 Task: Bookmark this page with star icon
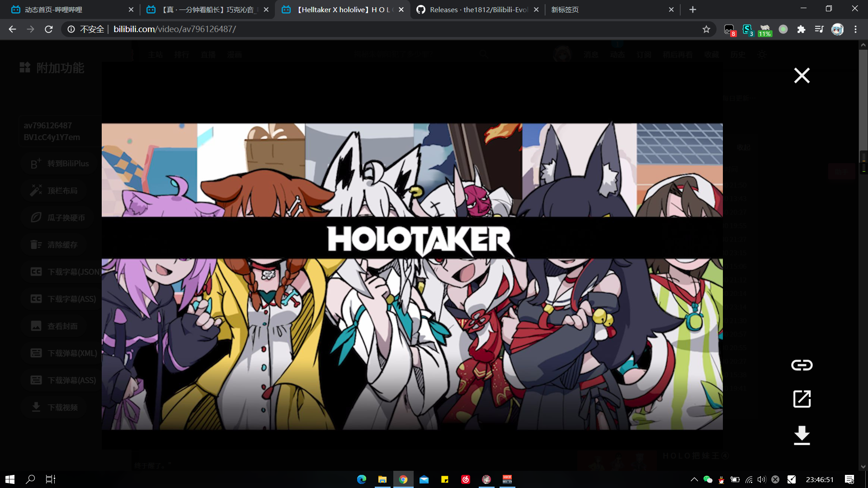click(706, 29)
